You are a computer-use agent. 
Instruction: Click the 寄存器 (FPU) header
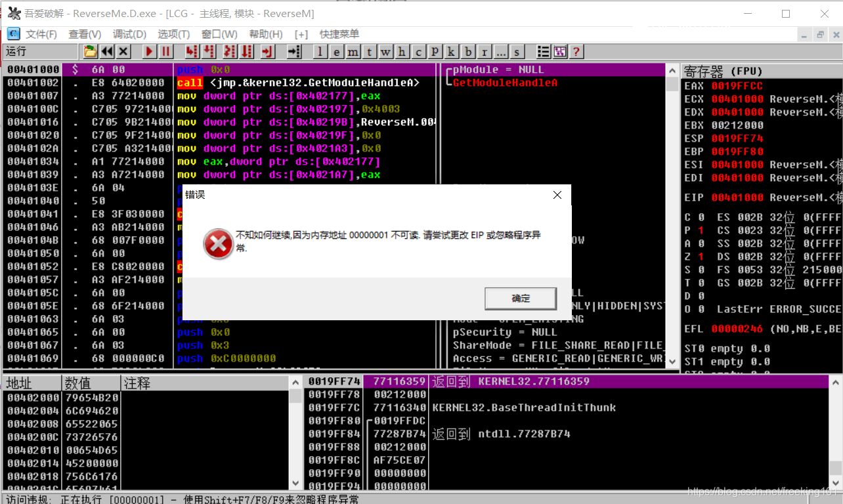pos(762,71)
